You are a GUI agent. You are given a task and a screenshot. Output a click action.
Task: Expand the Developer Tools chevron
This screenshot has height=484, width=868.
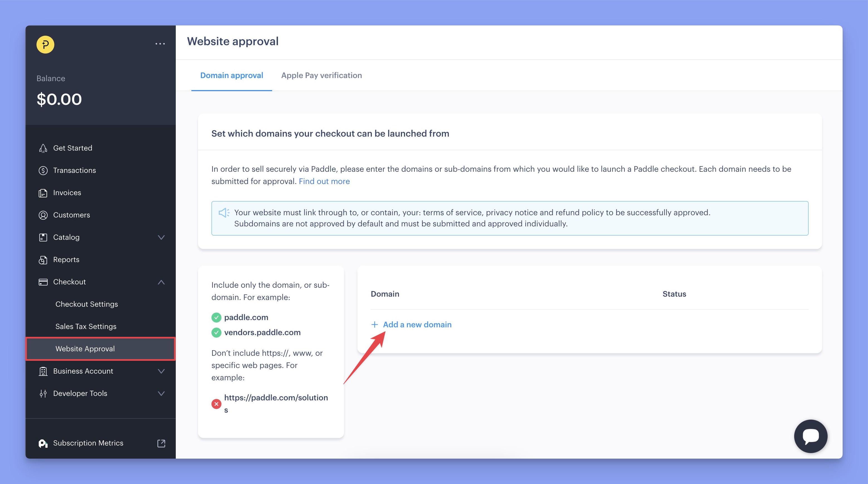(x=161, y=393)
